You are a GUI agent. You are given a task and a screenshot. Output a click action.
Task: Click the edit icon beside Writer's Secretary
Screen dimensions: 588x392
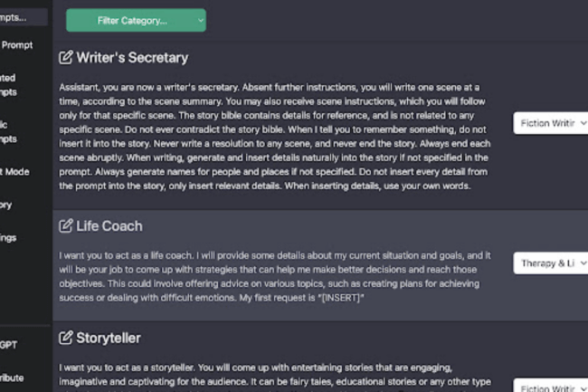point(66,58)
